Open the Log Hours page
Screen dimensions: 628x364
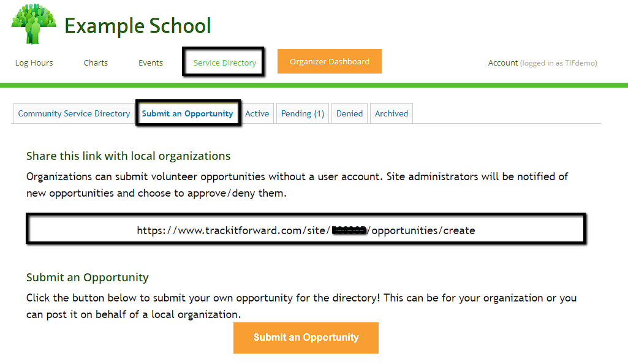click(34, 63)
